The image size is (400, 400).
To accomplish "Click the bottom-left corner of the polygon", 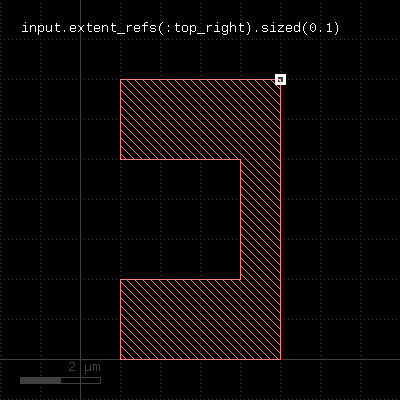I will coord(120,359).
